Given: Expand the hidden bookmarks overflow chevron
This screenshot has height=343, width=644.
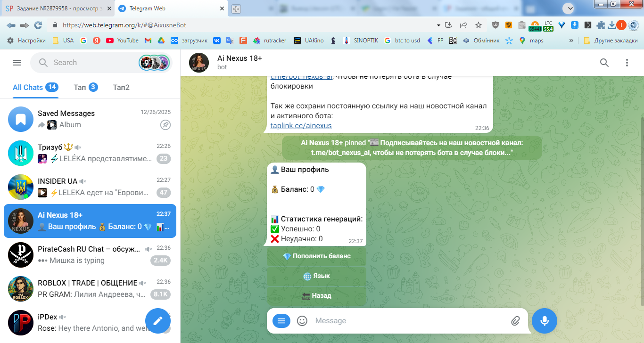Looking at the screenshot, I should [x=571, y=41].
